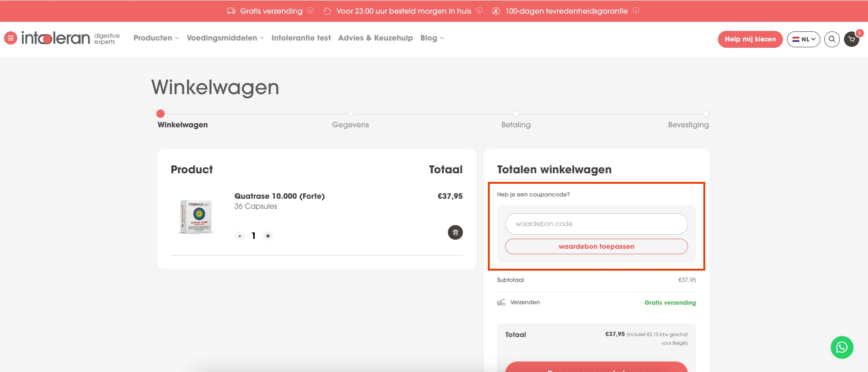The image size is (868, 372).
Task: Open the shopping cart icon
Action: click(x=852, y=39)
